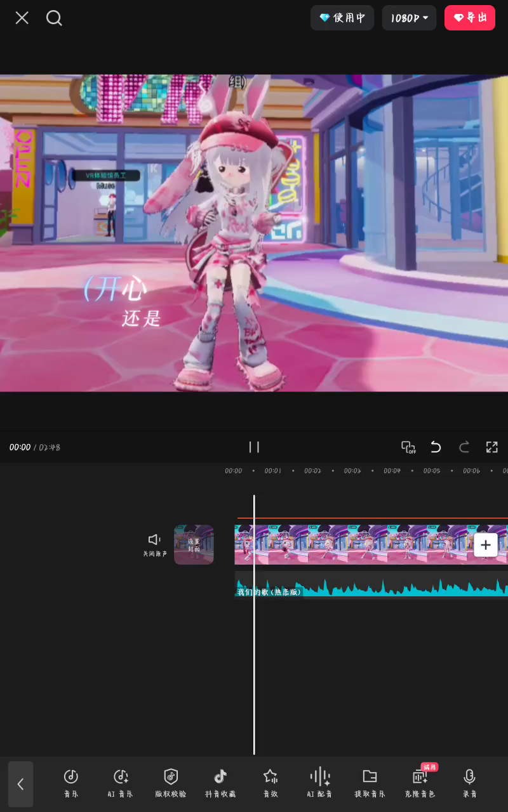508x812 pixels.
Task: Click the white playhead line
Action: tap(254, 625)
